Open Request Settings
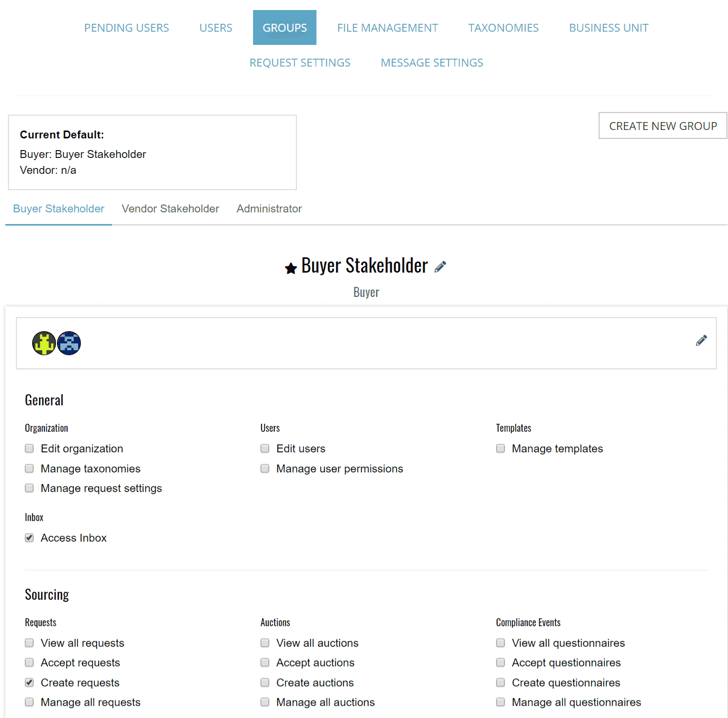This screenshot has width=728, height=718. pyautogui.click(x=300, y=63)
